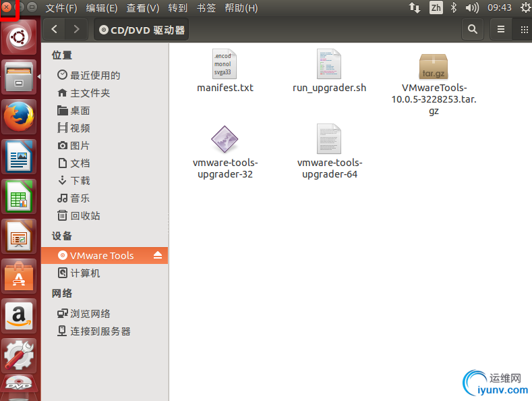Select the run_upgrader.sh script icon

coord(329,64)
